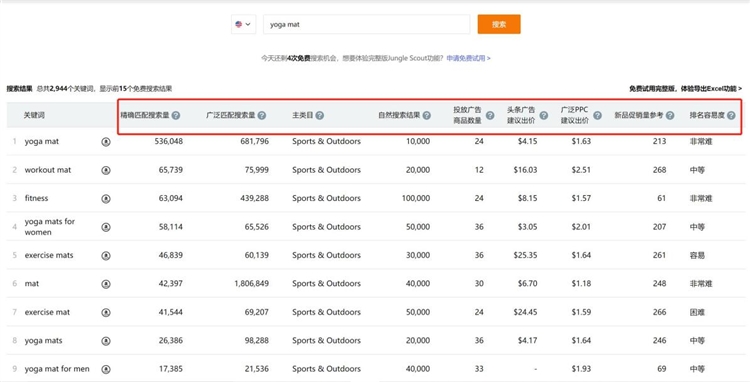
Task: Open Amazon icon for 'yoga mats' row
Action: click(106, 341)
